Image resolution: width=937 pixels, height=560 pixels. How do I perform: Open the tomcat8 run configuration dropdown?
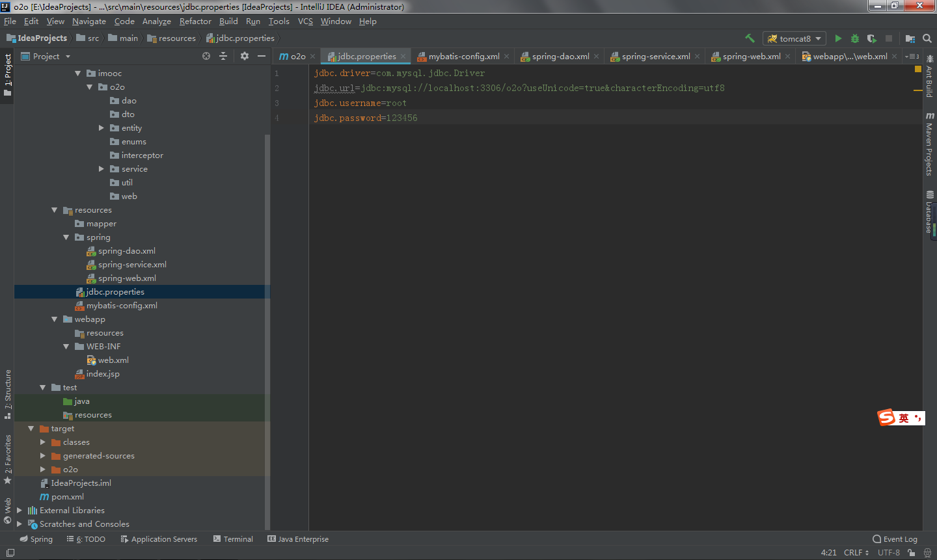794,38
